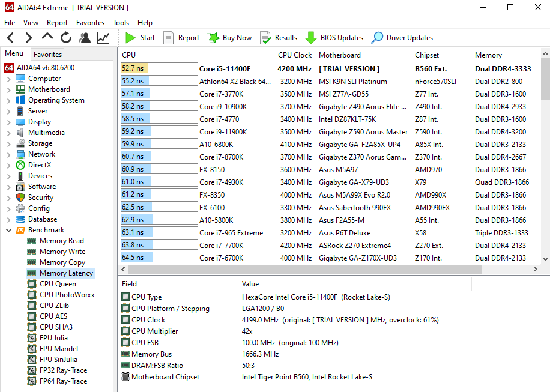
Task: Expand the Software tree node arrow
Action: tap(9, 187)
